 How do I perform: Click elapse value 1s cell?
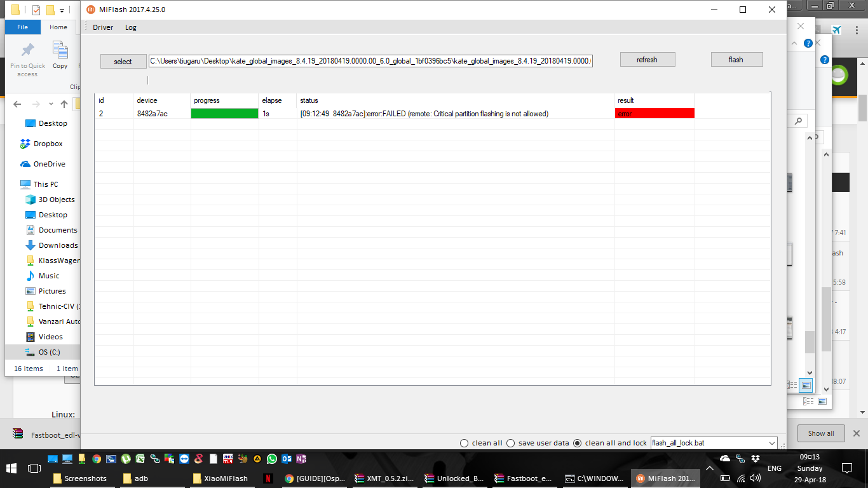(x=278, y=114)
